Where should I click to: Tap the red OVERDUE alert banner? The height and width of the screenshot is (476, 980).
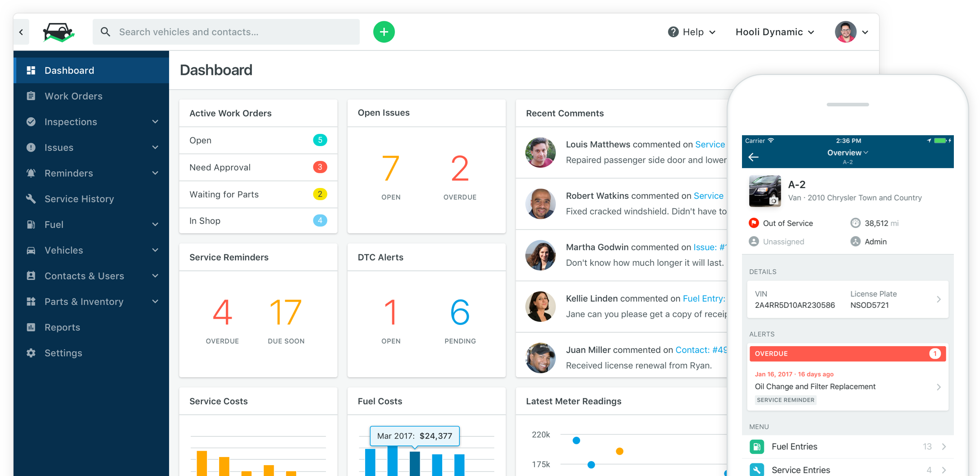pos(847,353)
